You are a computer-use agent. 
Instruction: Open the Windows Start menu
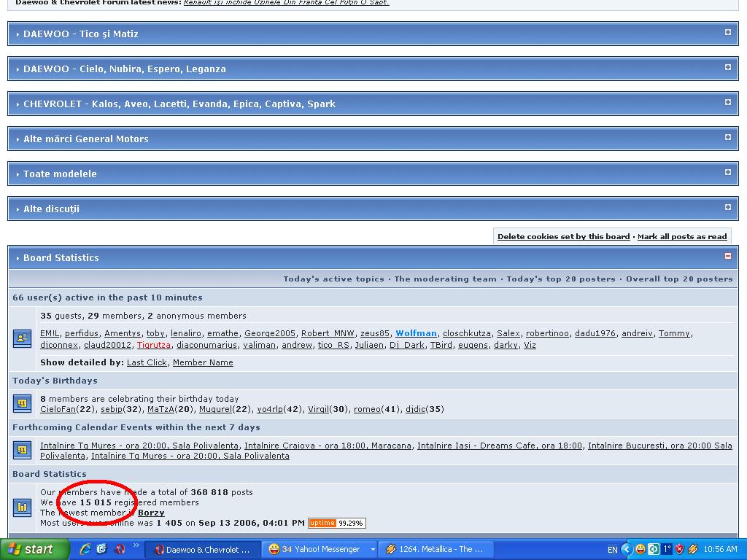[x=34, y=550]
